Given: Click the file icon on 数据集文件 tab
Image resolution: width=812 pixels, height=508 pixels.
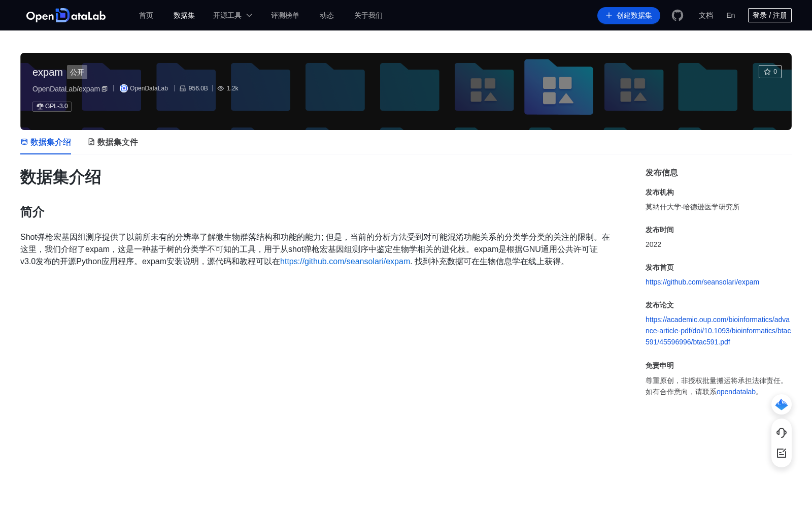Looking at the screenshot, I should pos(91,142).
